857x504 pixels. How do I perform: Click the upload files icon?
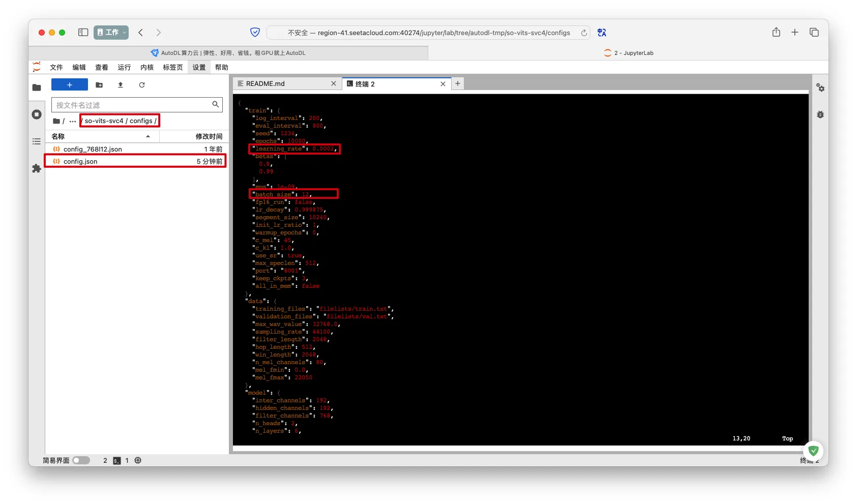[x=121, y=85]
